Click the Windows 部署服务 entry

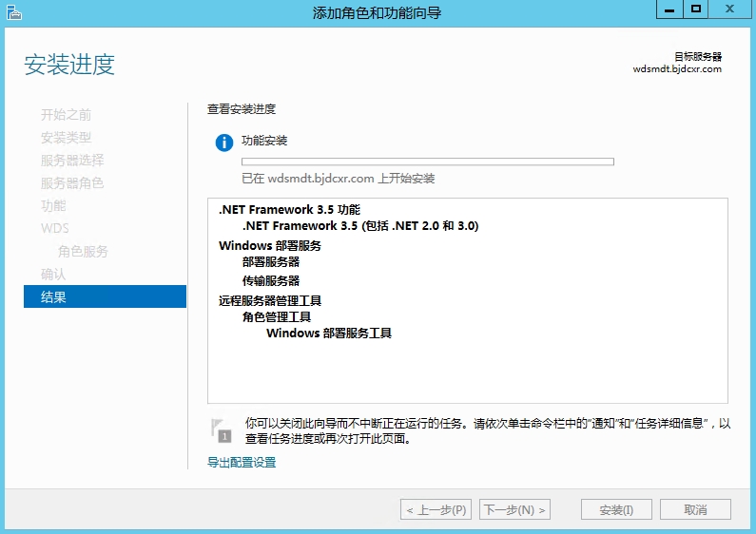point(270,246)
